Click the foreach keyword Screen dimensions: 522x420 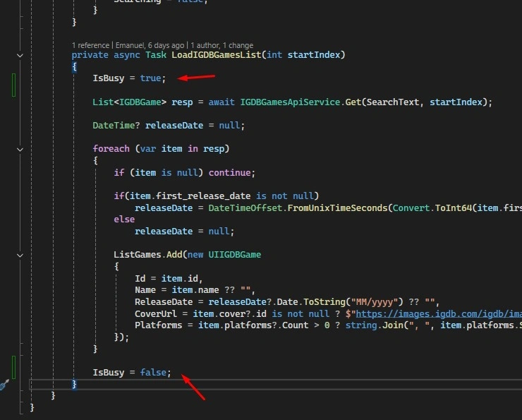[x=111, y=148]
